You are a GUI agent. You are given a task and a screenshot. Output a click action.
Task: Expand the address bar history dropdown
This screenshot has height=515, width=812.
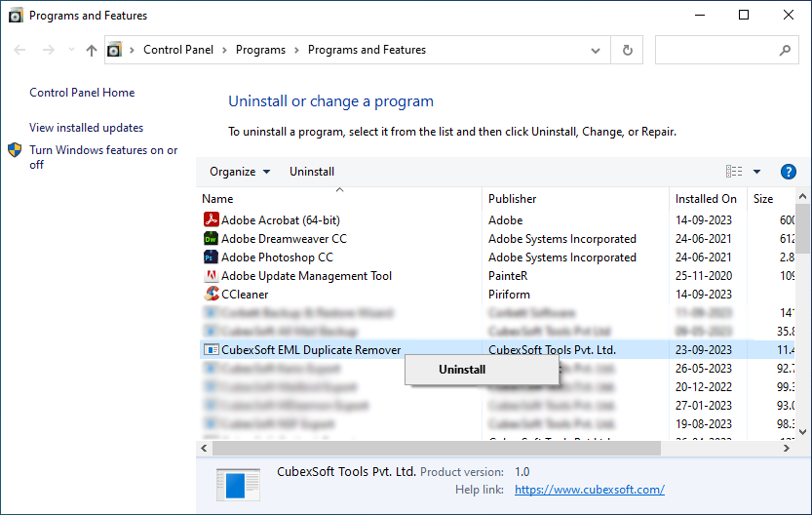pyautogui.click(x=596, y=51)
